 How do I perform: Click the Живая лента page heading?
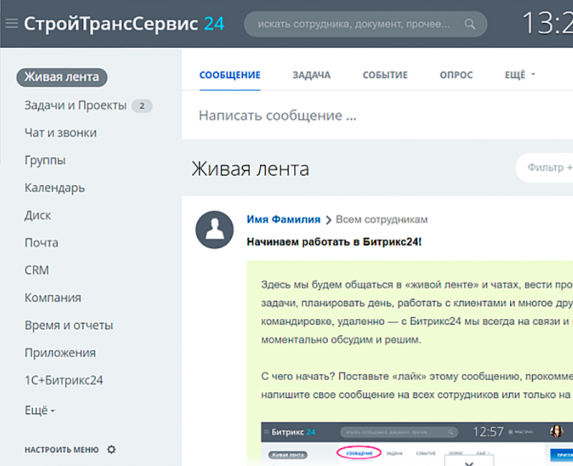(250, 169)
